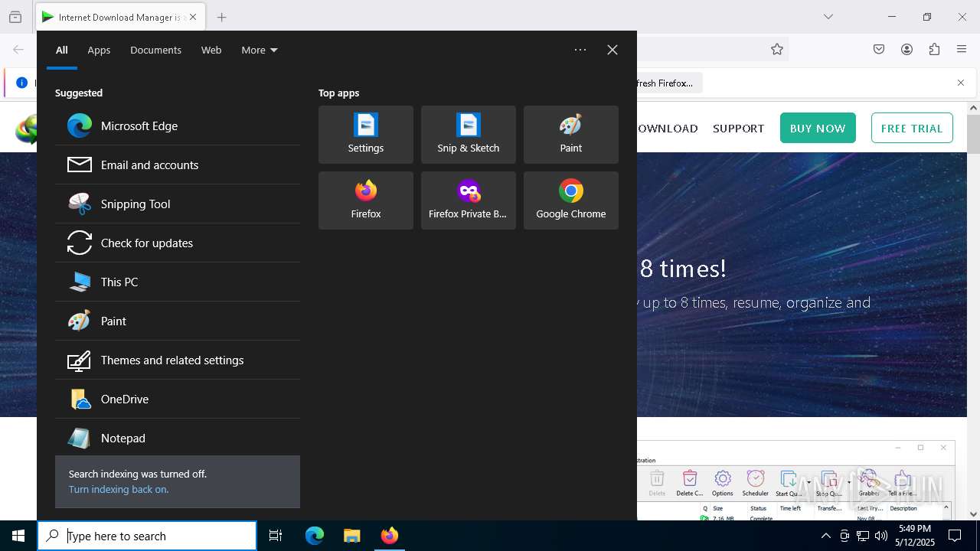Viewport: 980px width, 551px height.
Task: Select Check for updates suggestion
Action: pyautogui.click(x=178, y=243)
